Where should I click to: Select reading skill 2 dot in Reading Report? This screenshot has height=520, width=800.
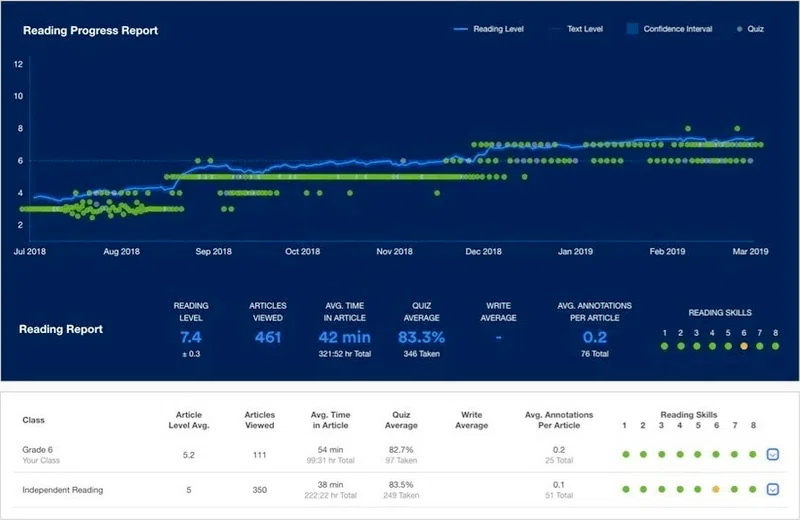(681, 346)
